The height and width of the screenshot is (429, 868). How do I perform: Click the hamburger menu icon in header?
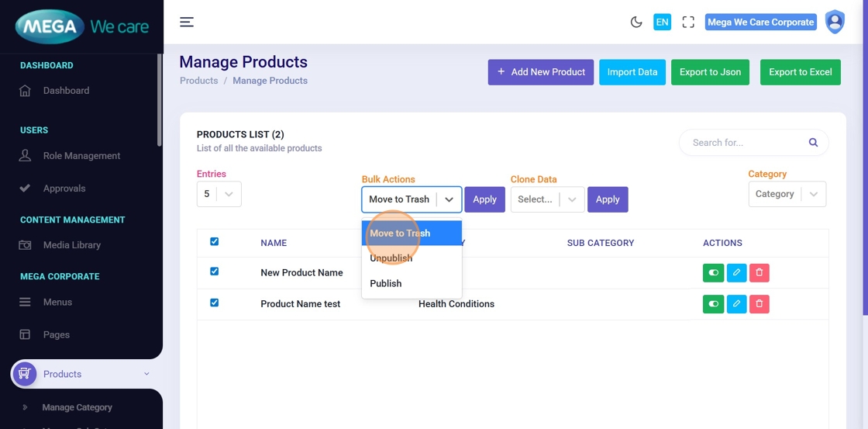(x=187, y=22)
